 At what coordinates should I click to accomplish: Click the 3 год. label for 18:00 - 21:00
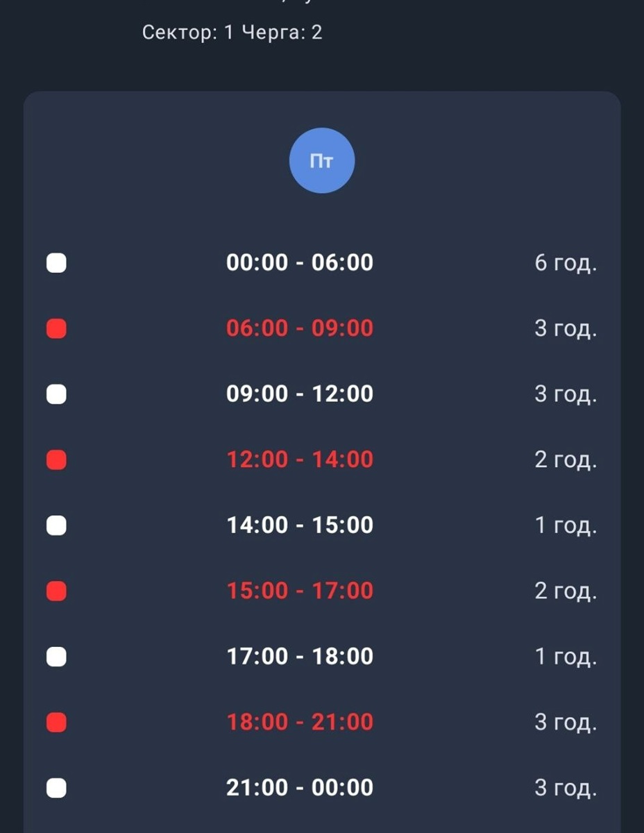click(x=566, y=723)
